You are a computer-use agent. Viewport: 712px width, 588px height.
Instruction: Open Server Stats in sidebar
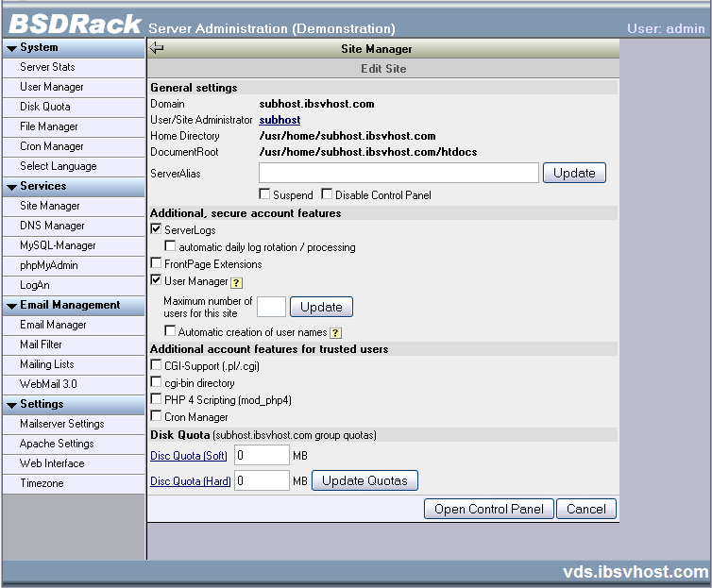point(74,67)
